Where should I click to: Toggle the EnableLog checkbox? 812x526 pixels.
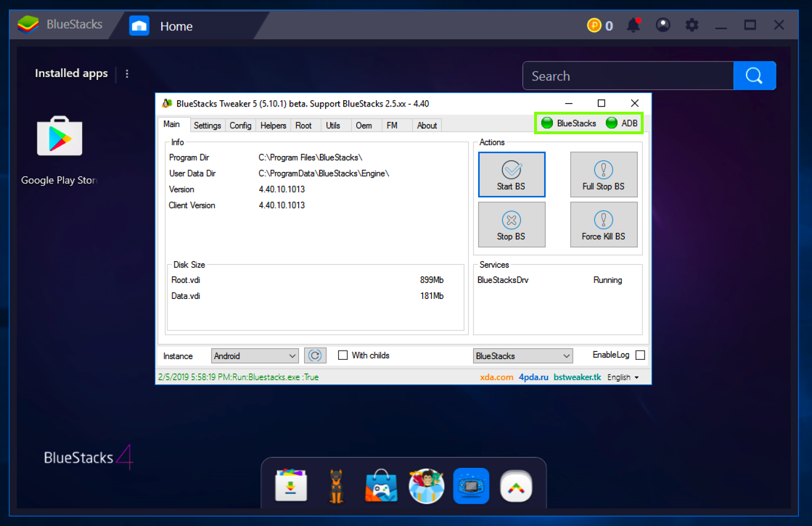639,355
